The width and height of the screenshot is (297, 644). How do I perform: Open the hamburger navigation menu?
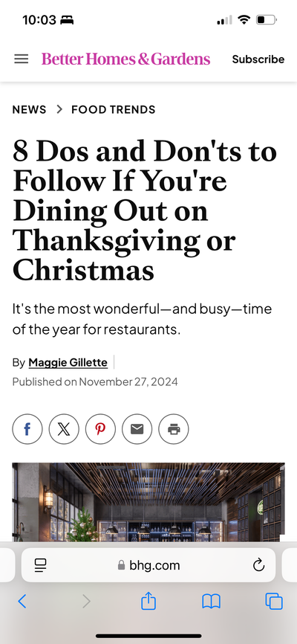(22, 59)
